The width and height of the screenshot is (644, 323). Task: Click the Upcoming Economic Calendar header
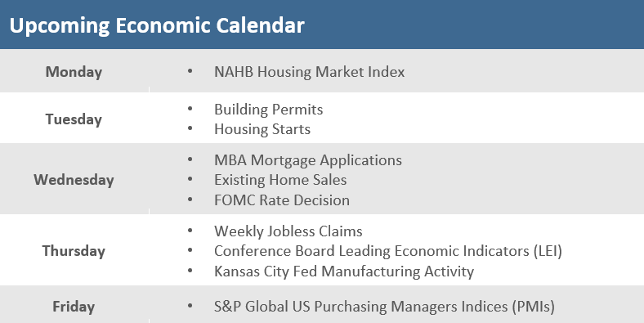coord(157,25)
